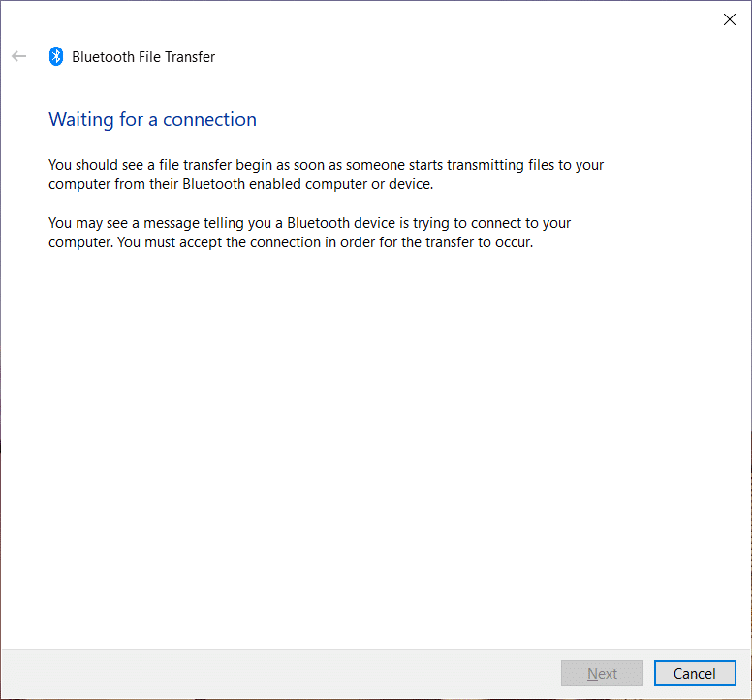Click the 'Waiting for a connection' heading

(152, 119)
